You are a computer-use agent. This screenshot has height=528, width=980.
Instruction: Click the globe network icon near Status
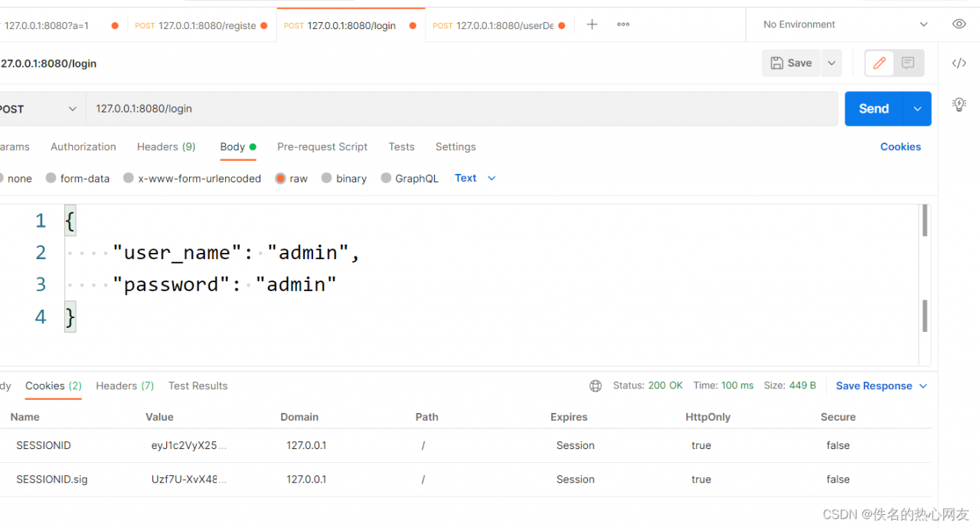point(596,386)
